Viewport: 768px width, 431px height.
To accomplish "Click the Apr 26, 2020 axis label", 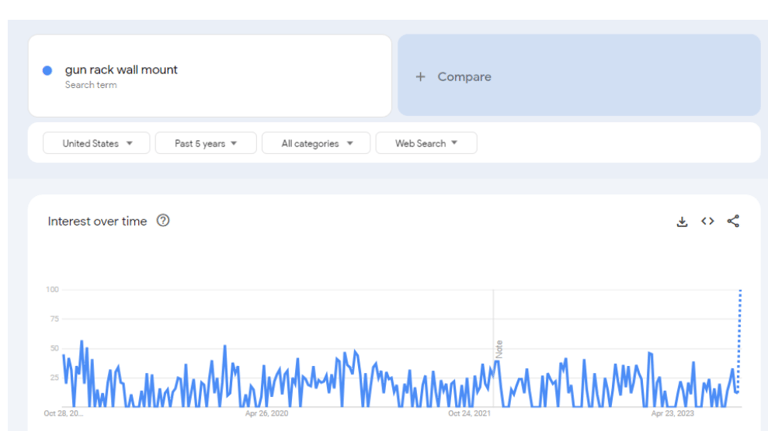I will pos(266,413).
